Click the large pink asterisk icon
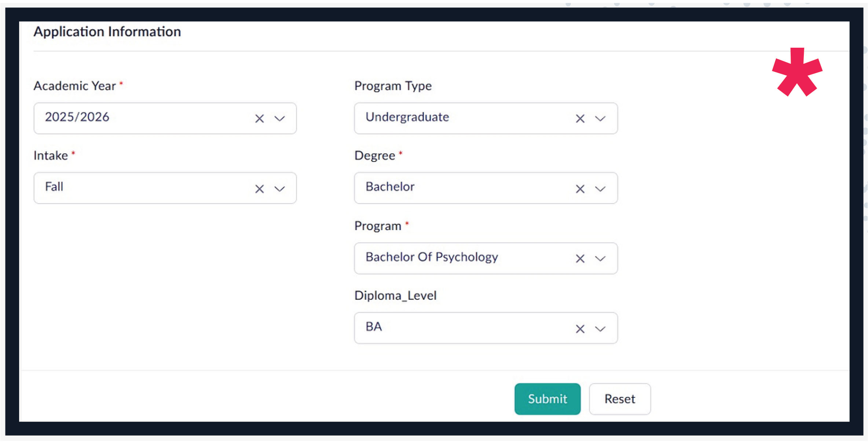This screenshot has height=444, width=868. pyautogui.click(x=797, y=72)
